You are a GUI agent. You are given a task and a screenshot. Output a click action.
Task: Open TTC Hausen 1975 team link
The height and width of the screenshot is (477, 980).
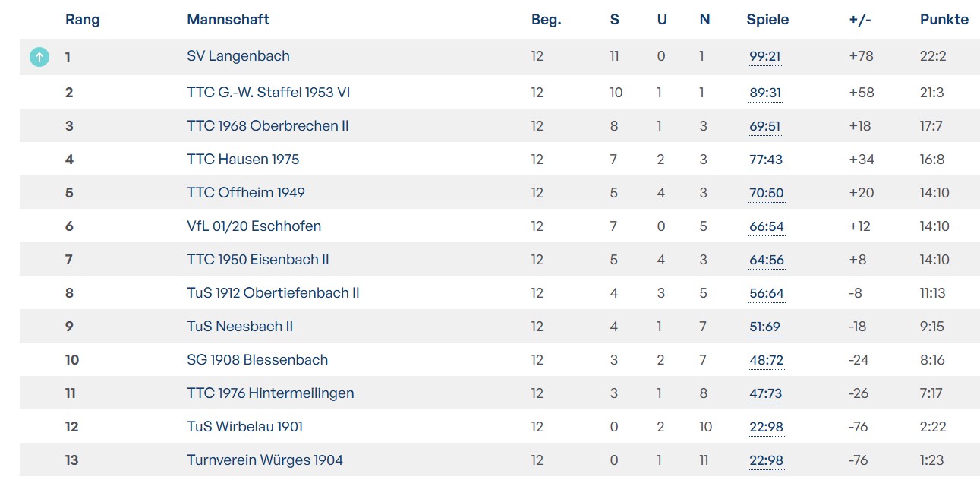[x=243, y=160]
